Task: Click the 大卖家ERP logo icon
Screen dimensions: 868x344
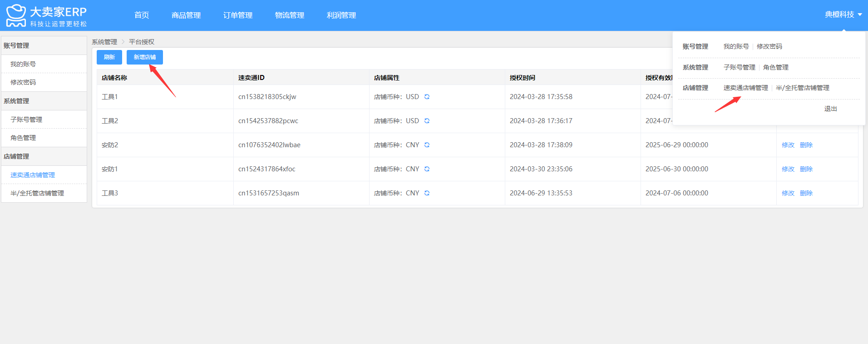Action: point(16,15)
